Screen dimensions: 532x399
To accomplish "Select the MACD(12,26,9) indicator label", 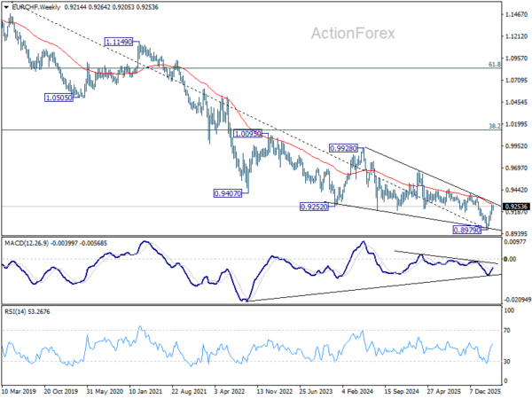I will tap(27, 243).
